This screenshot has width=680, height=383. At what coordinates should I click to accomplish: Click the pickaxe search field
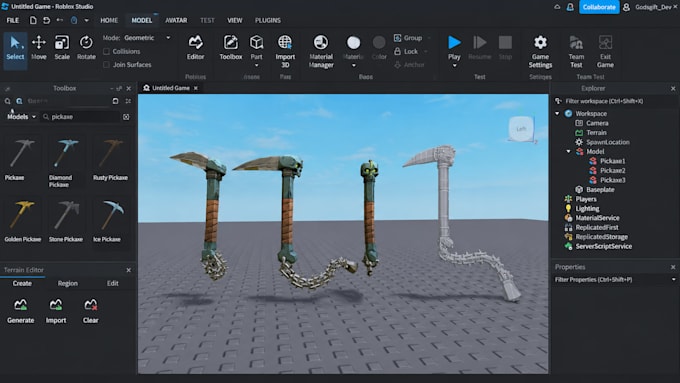pos(81,117)
